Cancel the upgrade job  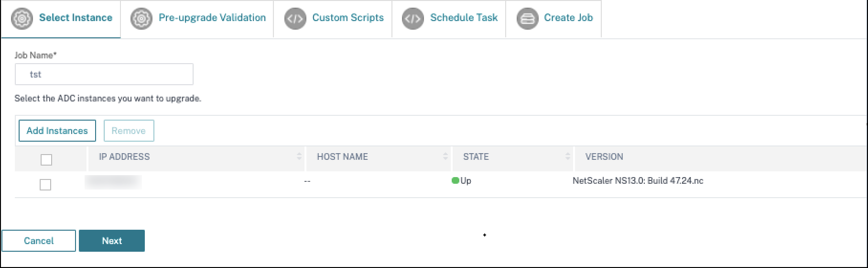(x=39, y=241)
